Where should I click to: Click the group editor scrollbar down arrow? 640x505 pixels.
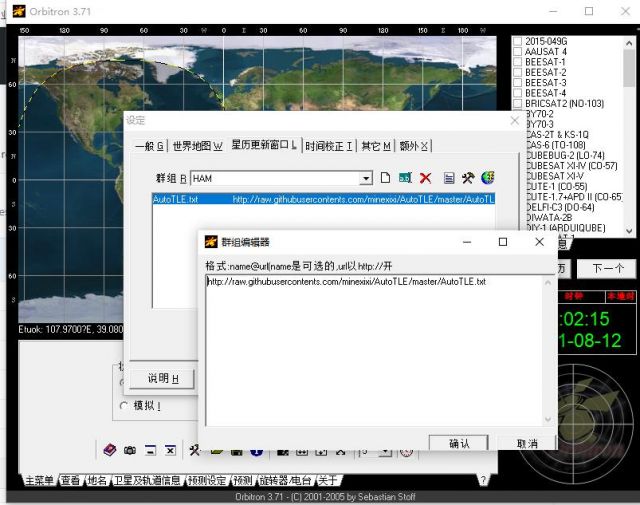click(x=547, y=419)
